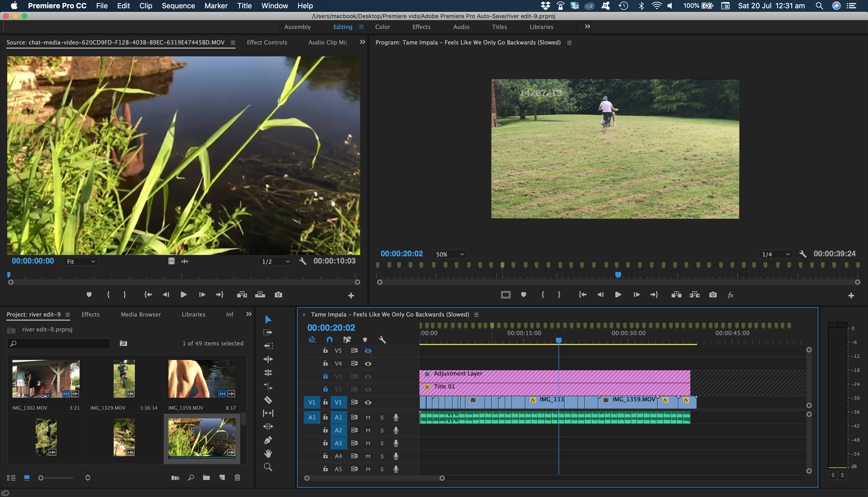Select the Selection tool arrow
Viewport: 868px width, 497px height.
click(268, 319)
